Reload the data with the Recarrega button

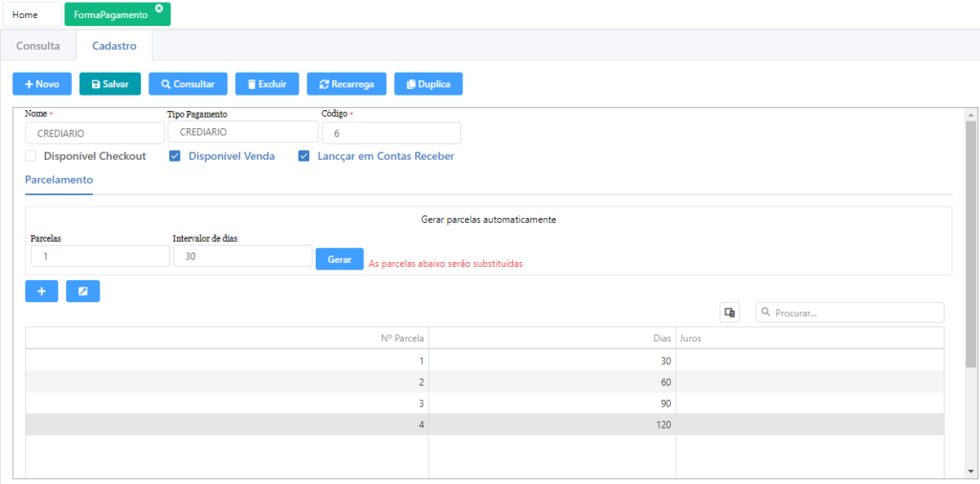coord(346,84)
